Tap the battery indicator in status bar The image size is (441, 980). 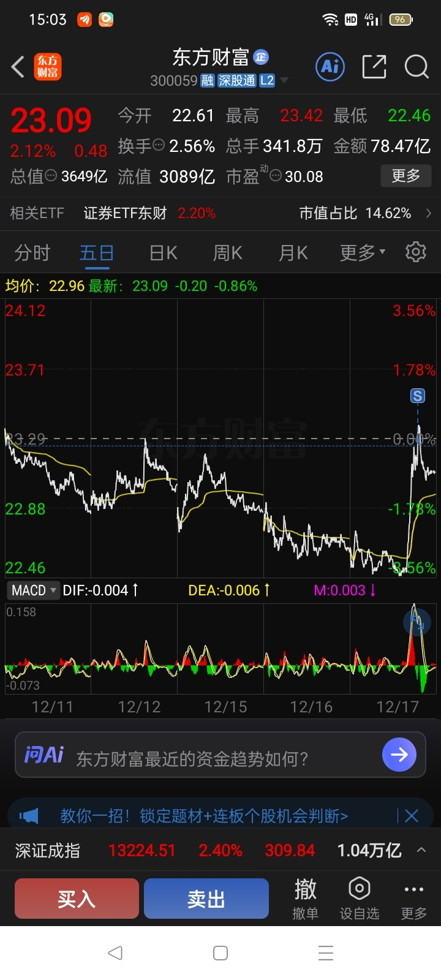(x=401, y=20)
